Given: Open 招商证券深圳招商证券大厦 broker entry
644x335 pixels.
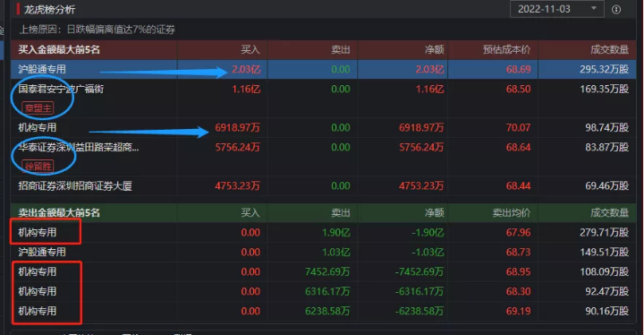Looking at the screenshot, I should click(75, 186).
